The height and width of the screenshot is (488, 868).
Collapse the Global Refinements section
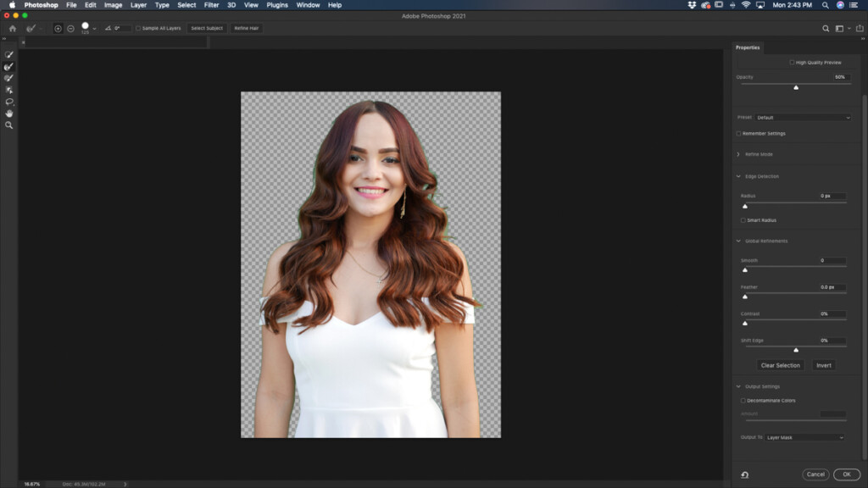(x=738, y=241)
